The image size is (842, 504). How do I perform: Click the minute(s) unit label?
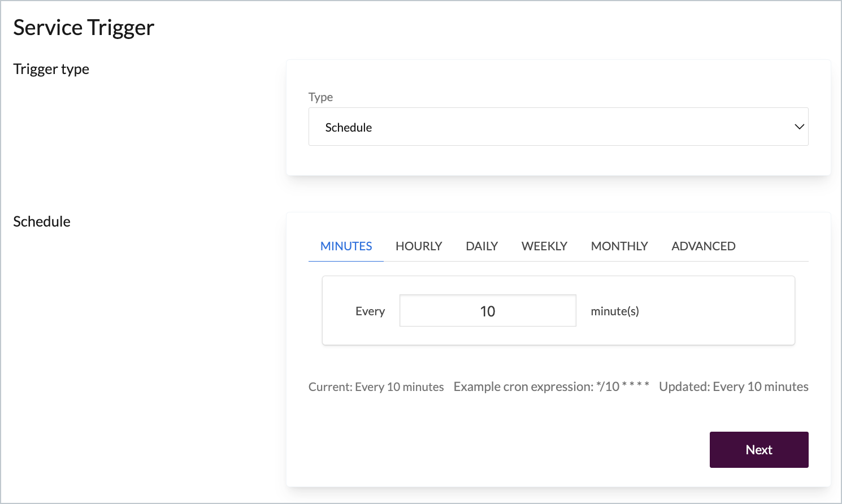(614, 311)
